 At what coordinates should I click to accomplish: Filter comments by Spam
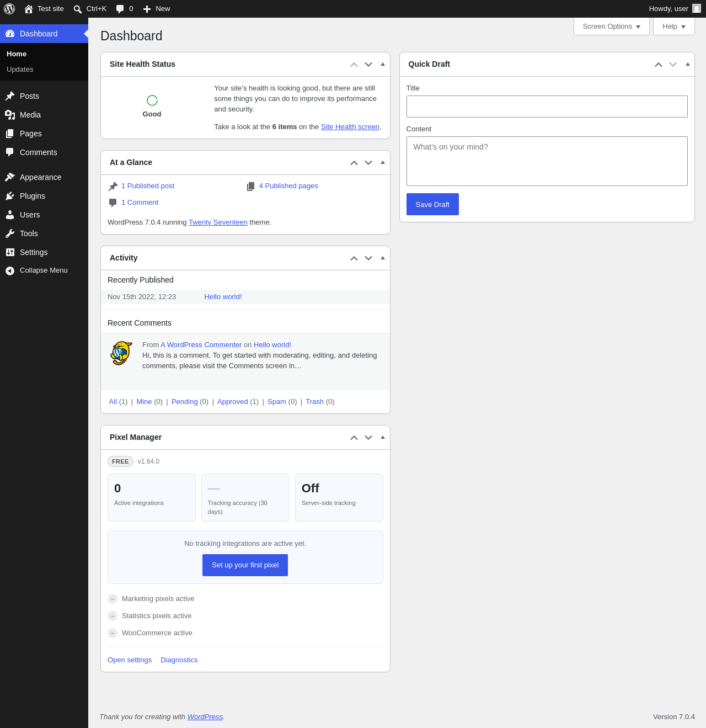pyautogui.click(x=277, y=402)
